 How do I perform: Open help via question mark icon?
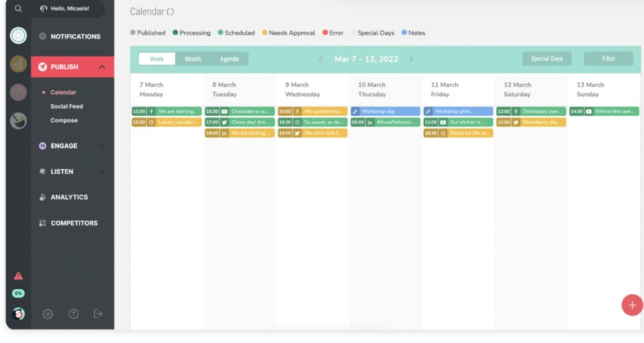(x=73, y=314)
